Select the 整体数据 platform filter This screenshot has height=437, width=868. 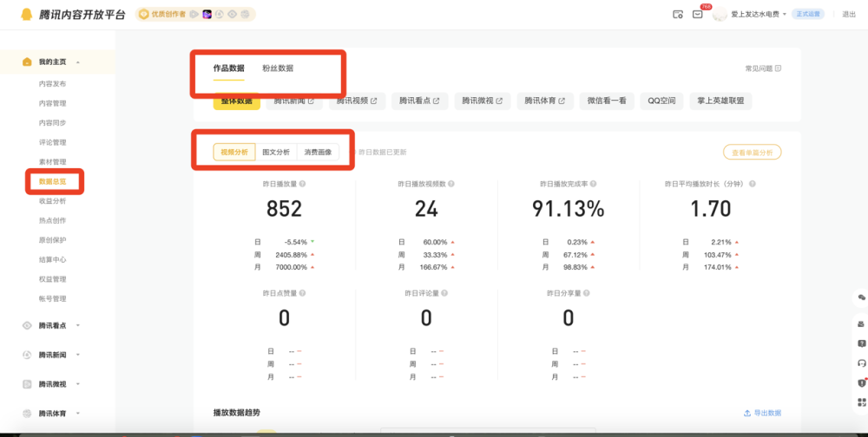tap(236, 101)
